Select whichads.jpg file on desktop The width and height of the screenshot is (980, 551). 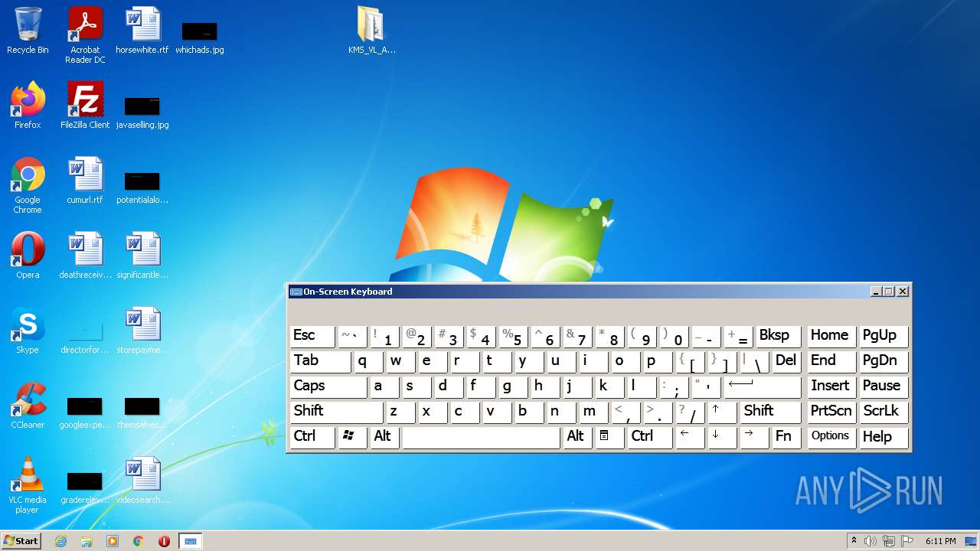(x=200, y=37)
